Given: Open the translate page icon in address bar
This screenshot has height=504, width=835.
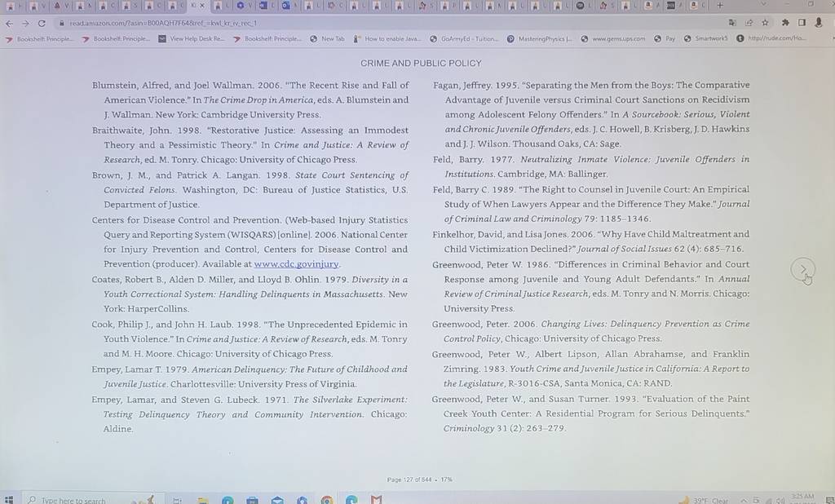Looking at the screenshot, I should click(x=732, y=23).
